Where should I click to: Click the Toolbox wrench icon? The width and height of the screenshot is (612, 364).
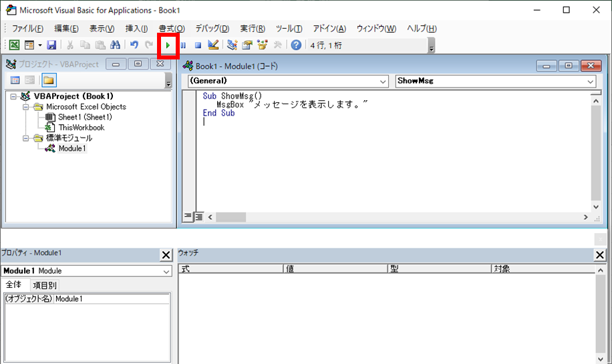(x=277, y=45)
